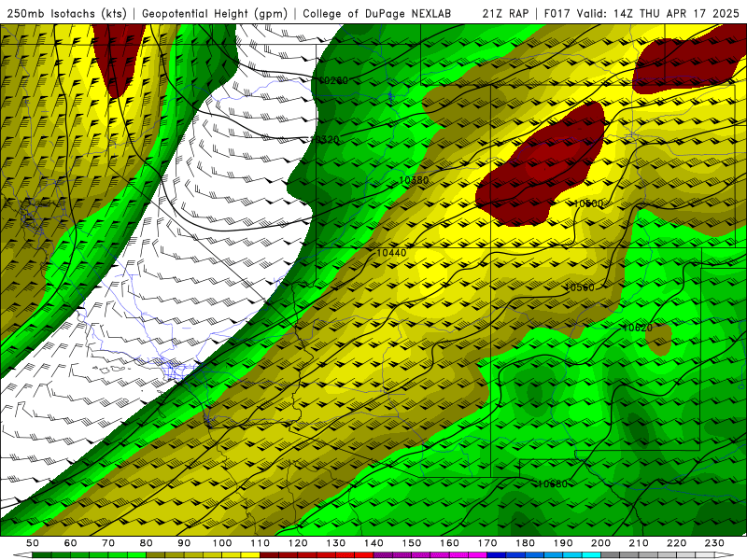Screen dimensions: 747x560
Task: Click the 110 color scale label
Action: [261, 543]
